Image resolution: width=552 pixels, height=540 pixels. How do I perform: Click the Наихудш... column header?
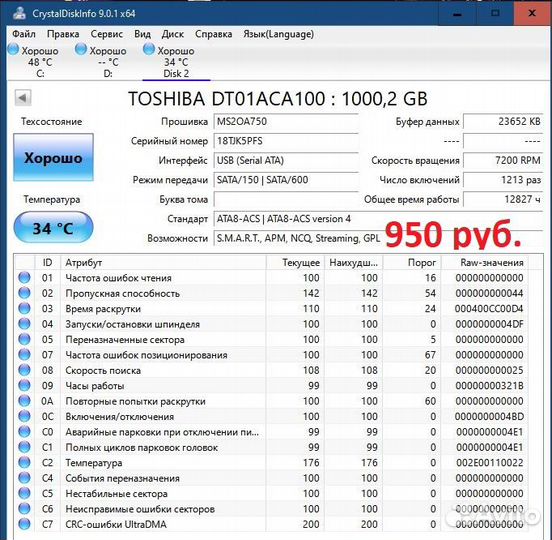click(353, 263)
